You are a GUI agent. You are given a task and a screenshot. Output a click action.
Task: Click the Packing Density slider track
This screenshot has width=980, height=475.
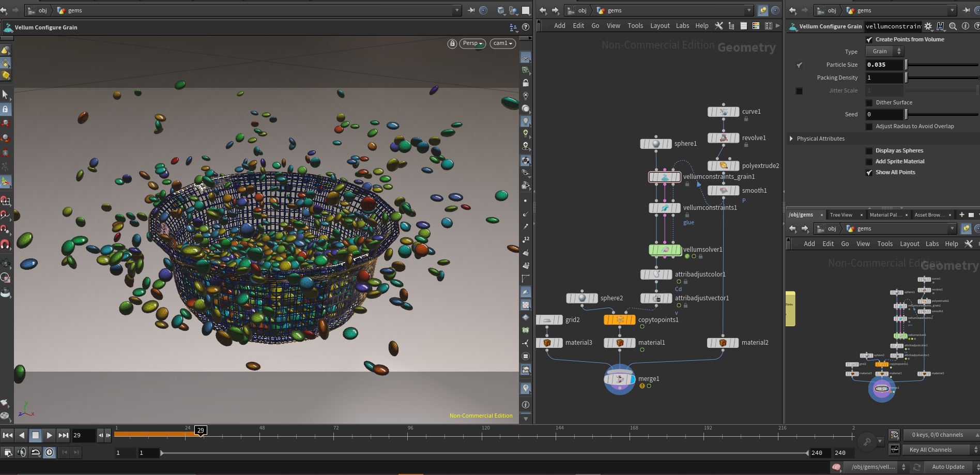942,78
